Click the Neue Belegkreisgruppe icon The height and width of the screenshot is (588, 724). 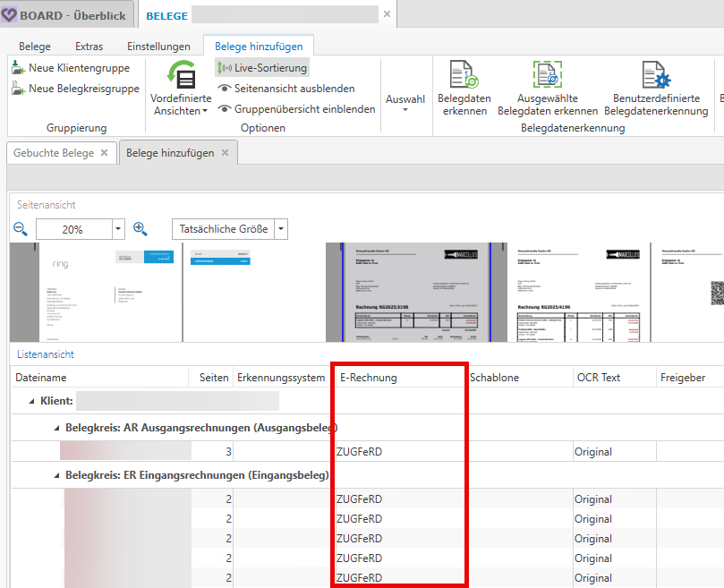coord(18,89)
